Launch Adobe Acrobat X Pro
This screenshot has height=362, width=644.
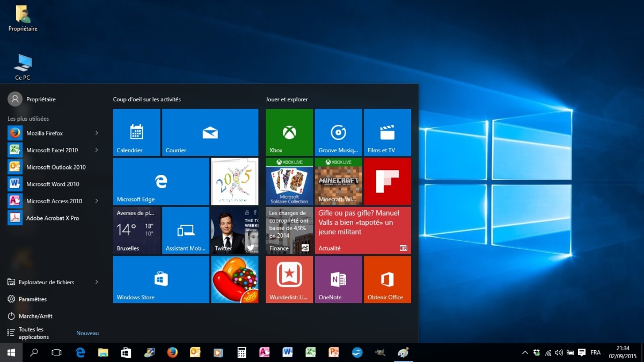[53, 218]
